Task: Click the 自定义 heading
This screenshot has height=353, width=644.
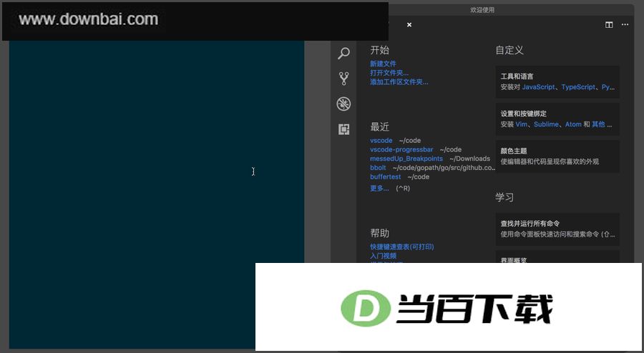Action: (509, 50)
